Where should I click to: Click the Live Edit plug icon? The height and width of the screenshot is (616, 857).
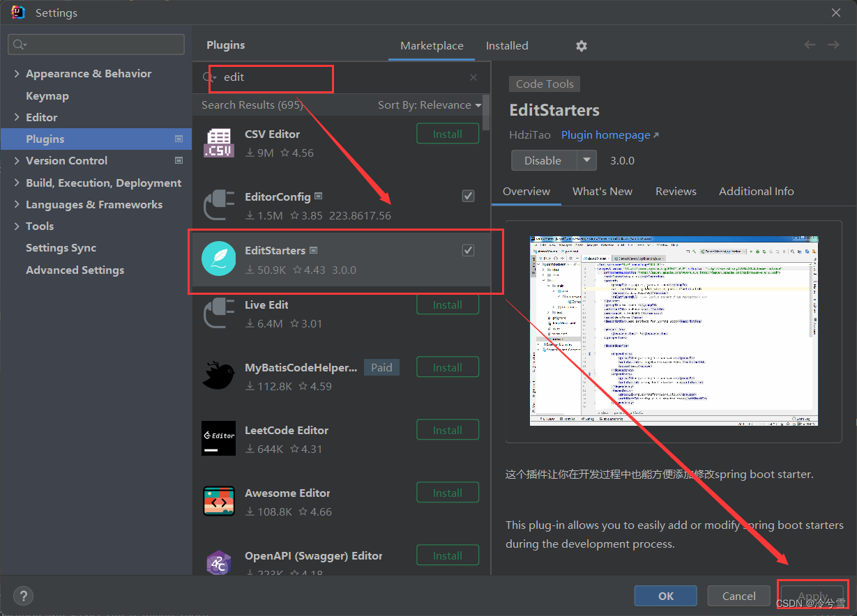[x=218, y=314]
